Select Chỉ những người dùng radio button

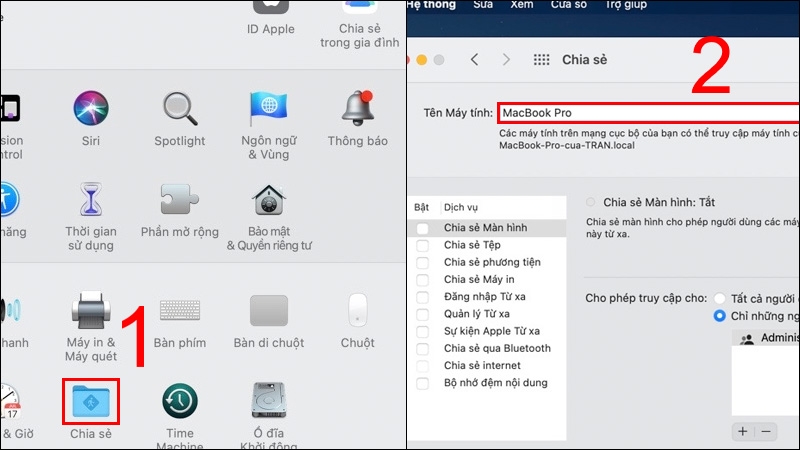click(719, 316)
